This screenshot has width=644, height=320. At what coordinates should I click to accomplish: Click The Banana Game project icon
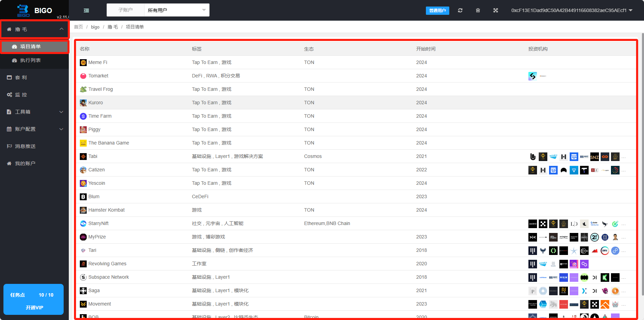83,143
